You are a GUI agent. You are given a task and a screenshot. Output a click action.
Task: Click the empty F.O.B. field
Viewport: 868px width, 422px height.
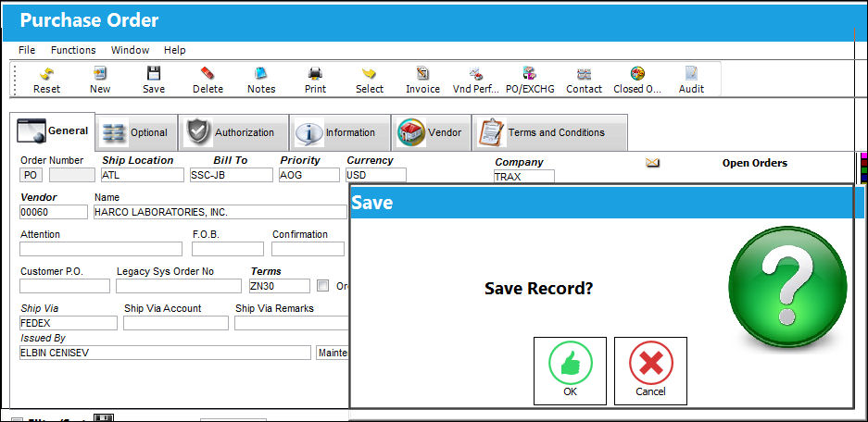click(x=228, y=249)
